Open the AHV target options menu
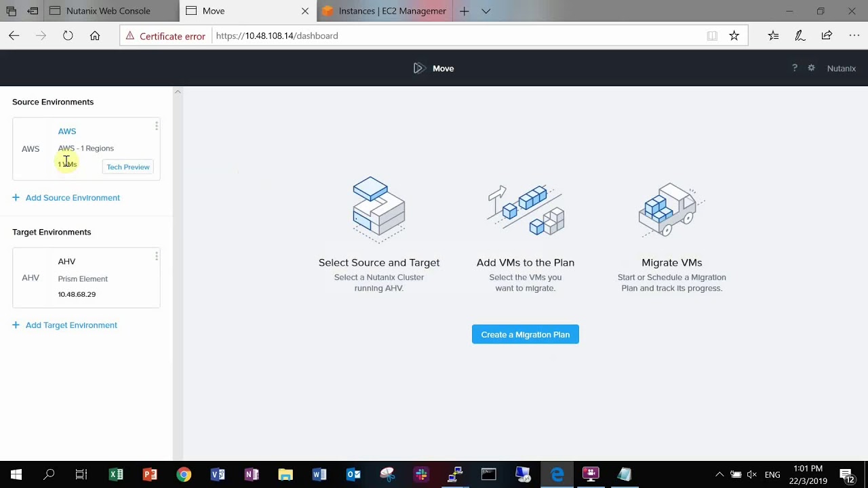The width and height of the screenshot is (868, 488). (x=157, y=256)
